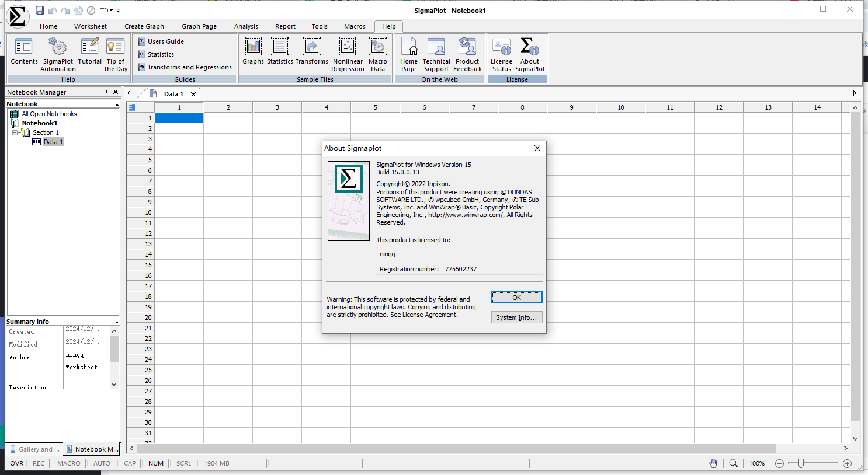
Task: Open the Statistics sample files
Action: [x=280, y=51]
